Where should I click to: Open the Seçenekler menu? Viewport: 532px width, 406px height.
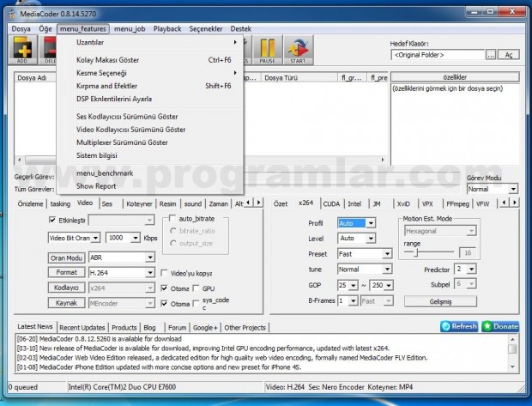206,29
